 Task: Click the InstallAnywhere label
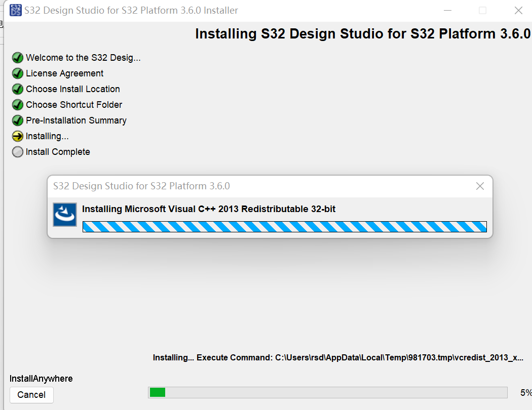coord(41,379)
